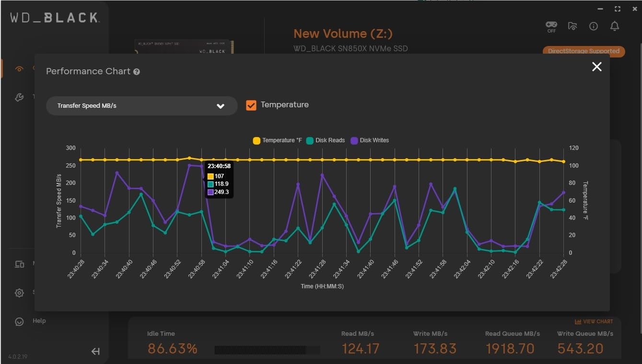
Task: Click the VIEW CHART link
Action: pos(594,322)
